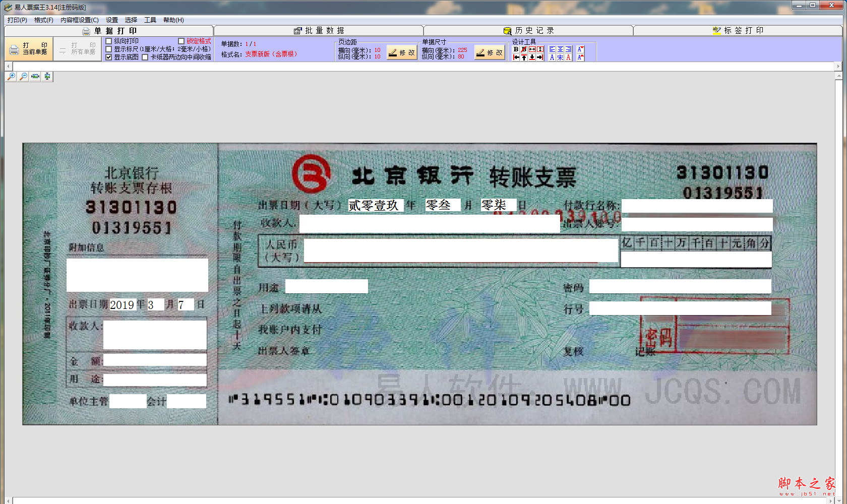Enable 显示标尺 ruler checkbox
The height and width of the screenshot is (504, 847).
coord(108,49)
